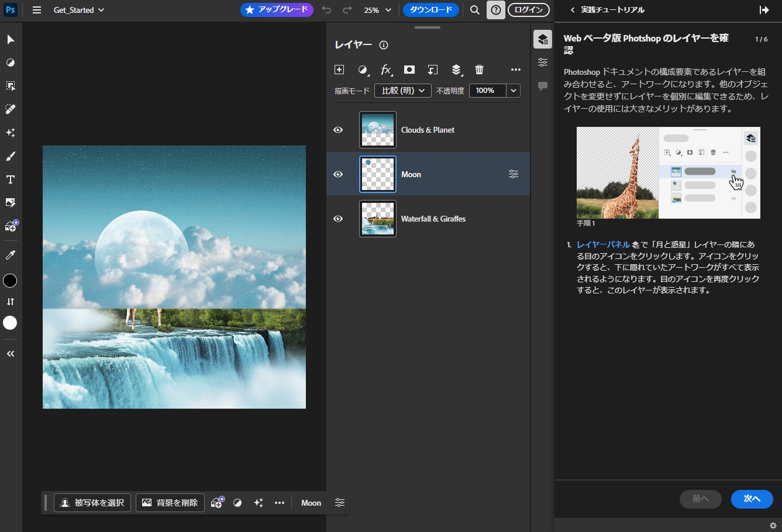Toggle visibility of the Moon layer
The width and height of the screenshot is (782, 532).
point(338,174)
